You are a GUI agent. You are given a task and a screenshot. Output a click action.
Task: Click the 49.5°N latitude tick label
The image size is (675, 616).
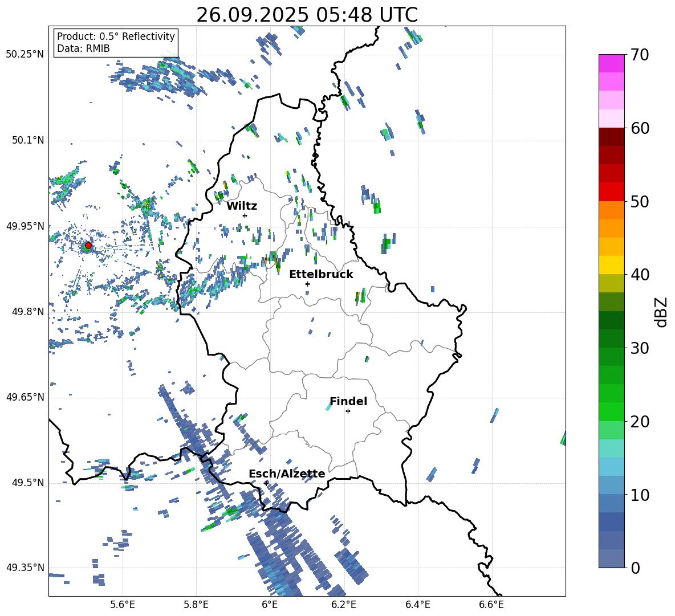[28, 483]
